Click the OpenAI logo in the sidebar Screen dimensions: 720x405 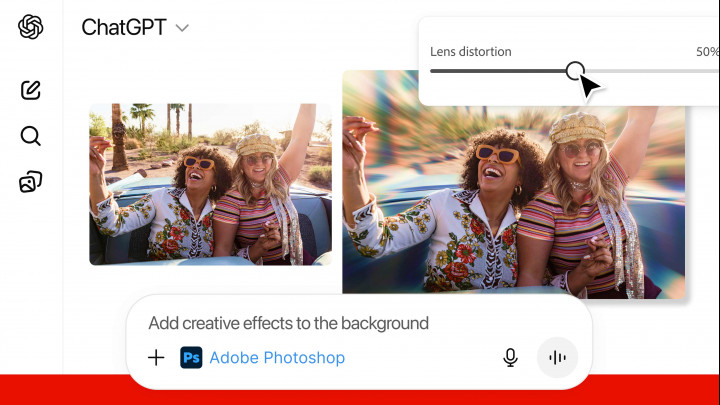(31, 27)
